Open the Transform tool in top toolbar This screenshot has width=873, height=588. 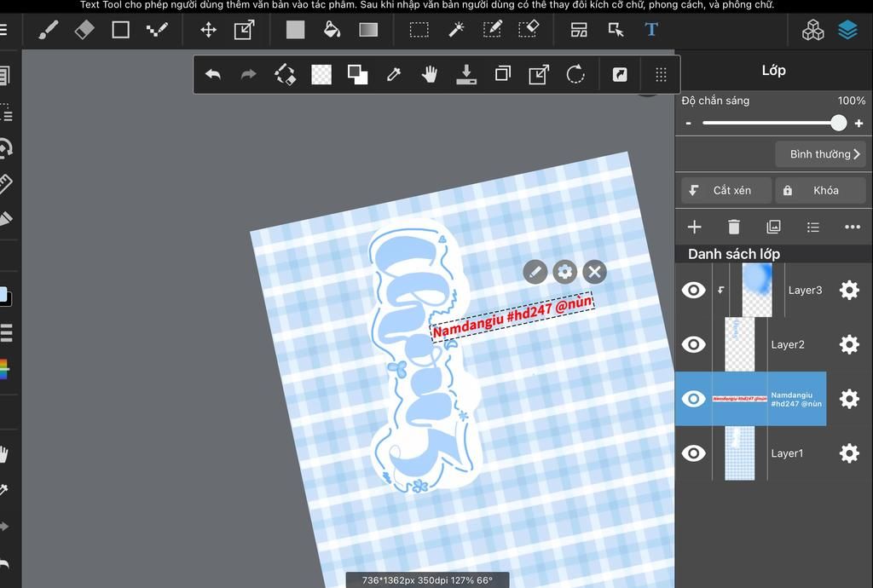tap(244, 30)
